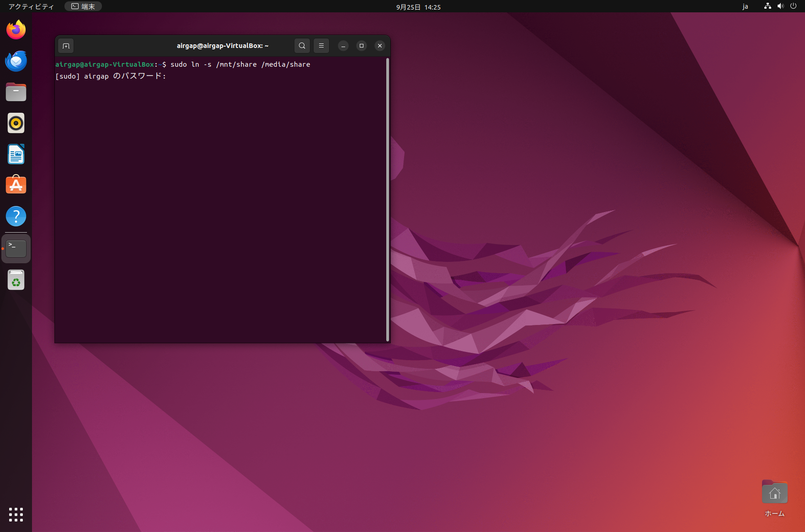The image size is (805, 532).
Task: Show all applications grid
Action: (x=16, y=514)
